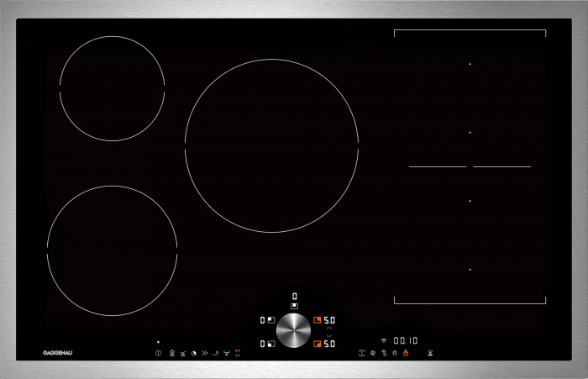This screenshot has height=379, width=588.
Task: Select the lower left zone indicator square
Action: click(271, 344)
